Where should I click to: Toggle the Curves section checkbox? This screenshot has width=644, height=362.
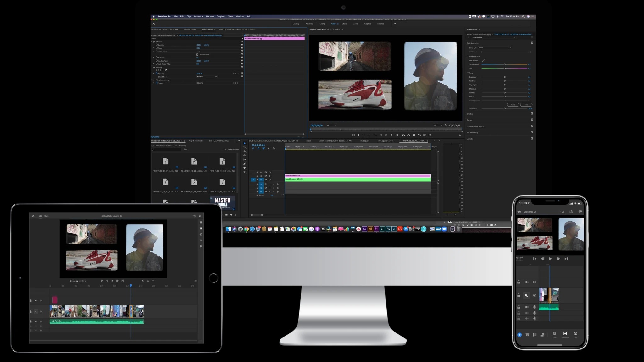(532, 120)
